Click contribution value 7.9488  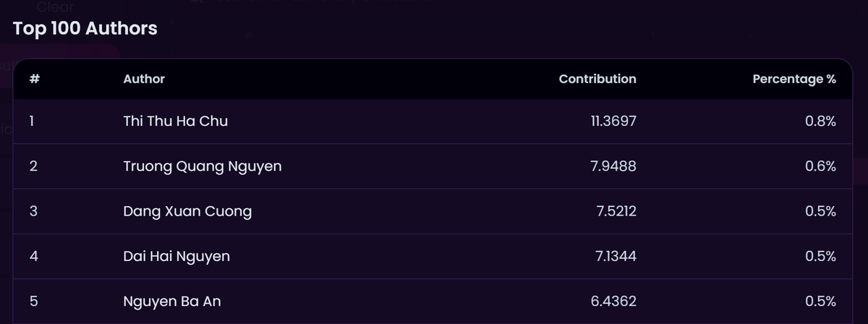click(615, 166)
